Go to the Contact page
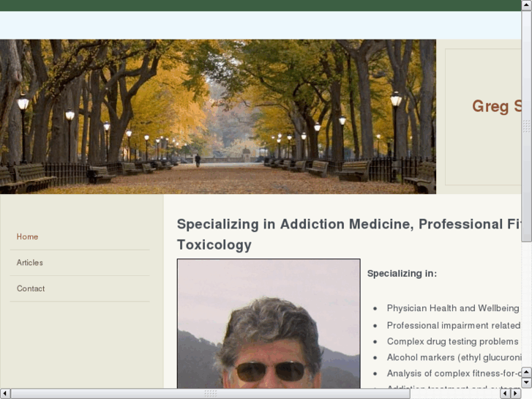 (x=31, y=288)
